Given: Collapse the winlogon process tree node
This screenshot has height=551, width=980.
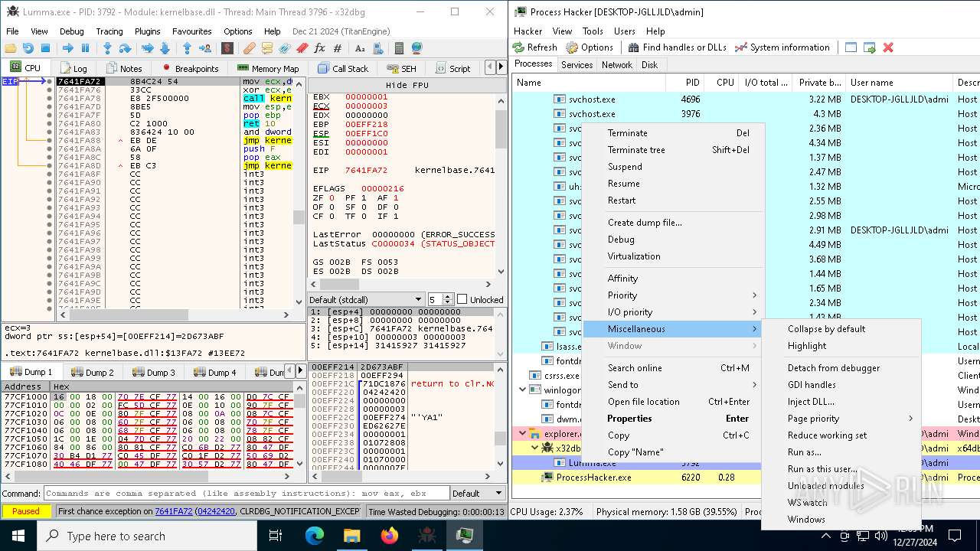Looking at the screenshot, I should (x=523, y=390).
